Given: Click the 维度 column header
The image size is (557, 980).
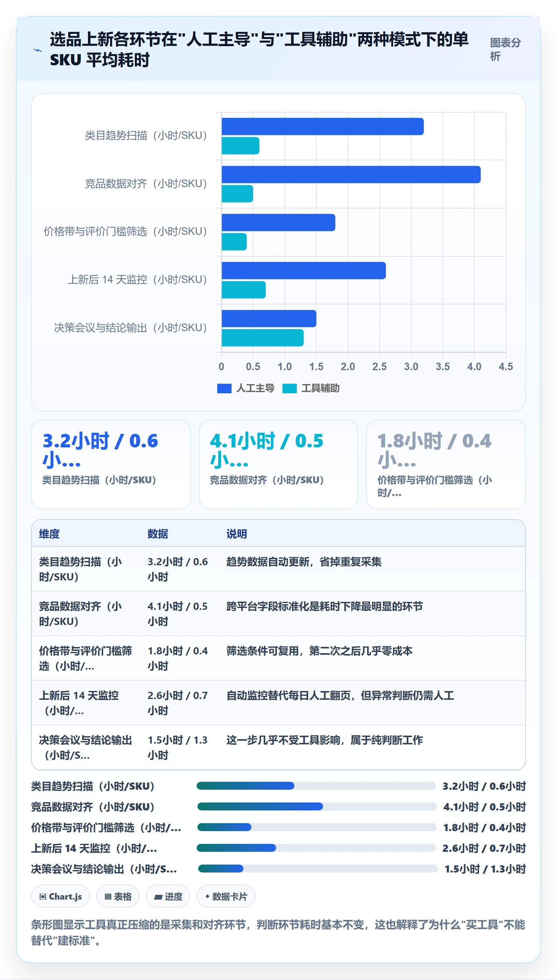Looking at the screenshot, I should [49, 534].
